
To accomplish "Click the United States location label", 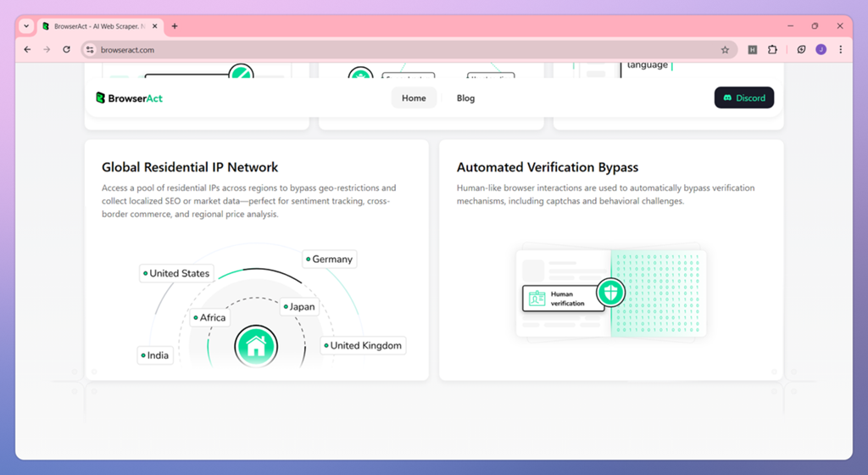I will tap(176, 273).
